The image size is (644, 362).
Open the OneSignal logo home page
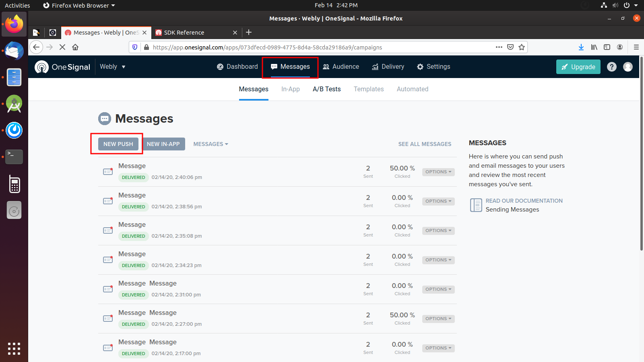(x=62, y=67)
